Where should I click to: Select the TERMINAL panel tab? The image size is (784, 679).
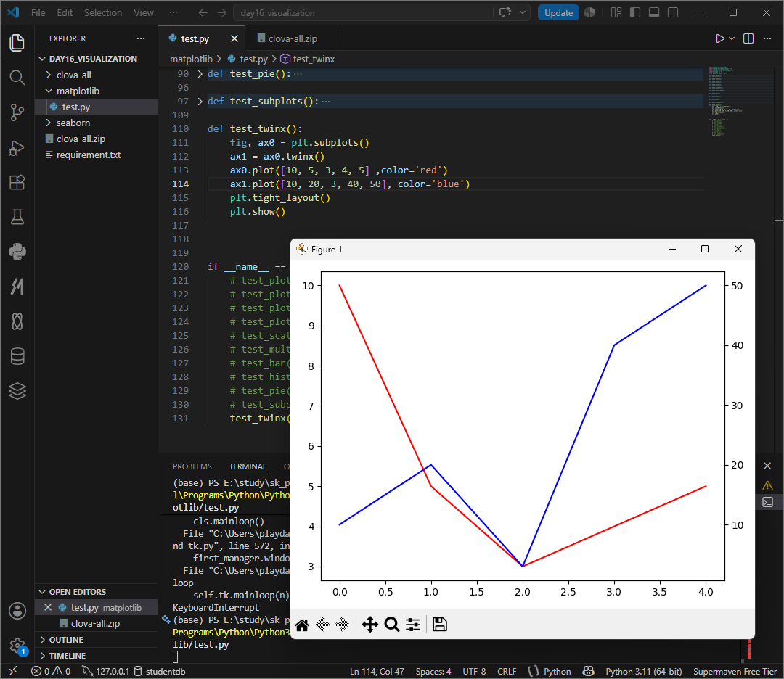click(248, 466)
